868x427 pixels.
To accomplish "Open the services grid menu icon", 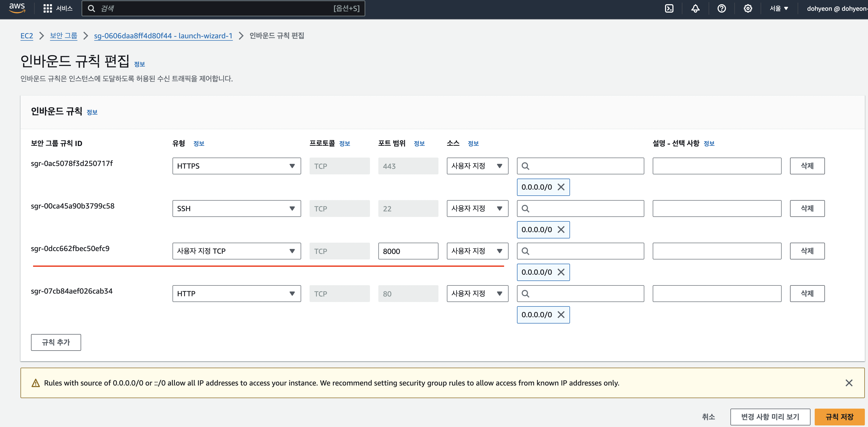I will (x=48, y=8).
